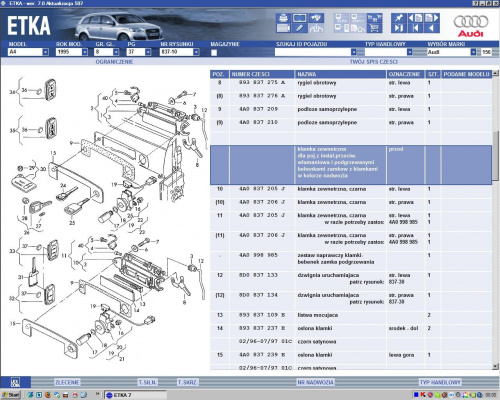Screen dimensions: 500x400
Task: Click the single left triangle back icon
Action: (432, 28)
